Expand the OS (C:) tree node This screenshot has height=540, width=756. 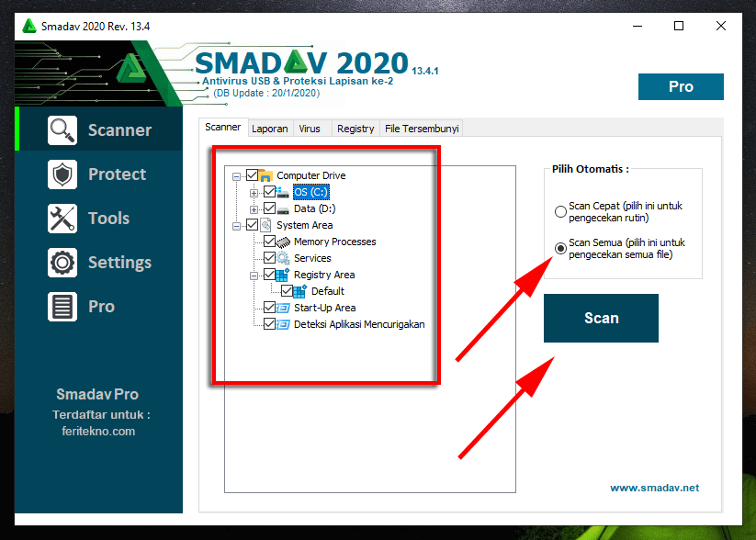pyautogui.click(x=254, y=194)
